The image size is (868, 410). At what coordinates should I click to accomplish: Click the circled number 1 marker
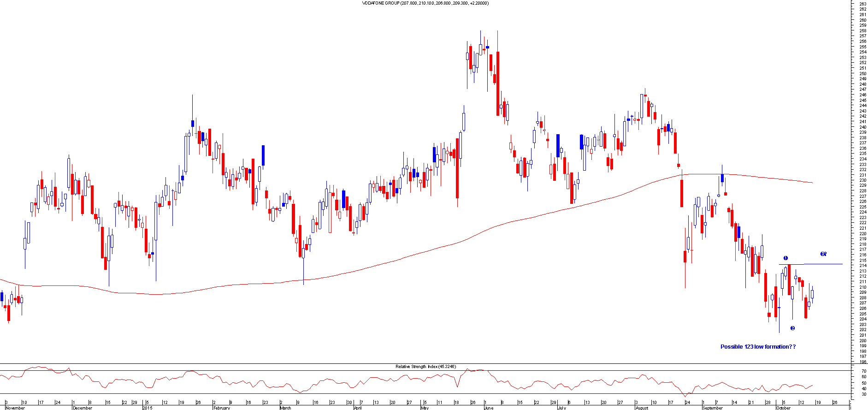pos(785,258)
